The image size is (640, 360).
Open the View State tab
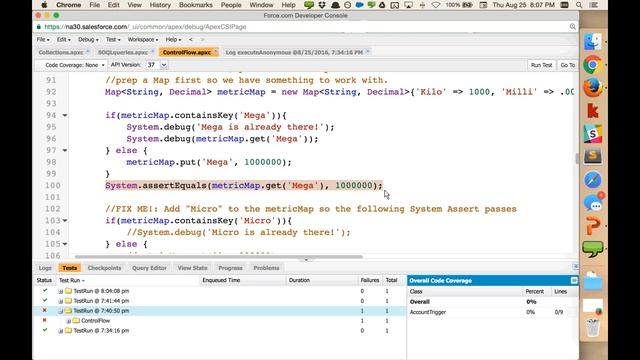point(192,268)
